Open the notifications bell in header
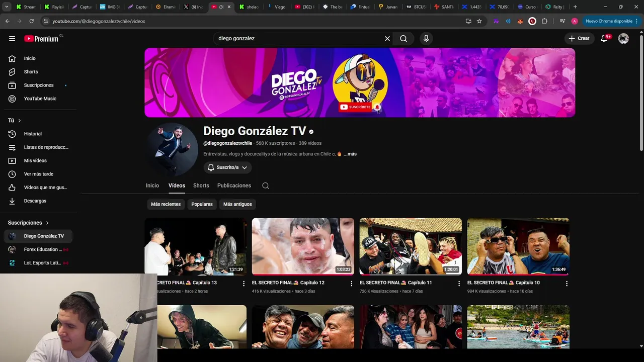 point(605,39)
